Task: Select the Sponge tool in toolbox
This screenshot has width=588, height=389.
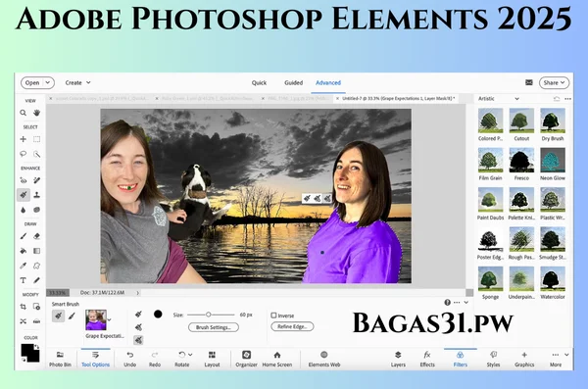Action: (36, 210)
